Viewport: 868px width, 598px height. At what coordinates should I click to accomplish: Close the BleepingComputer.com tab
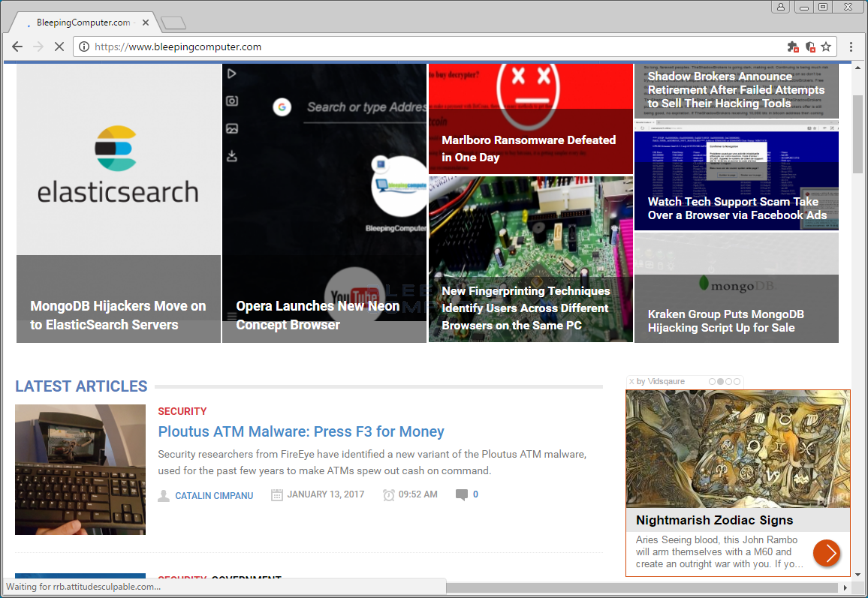[146, 23]
